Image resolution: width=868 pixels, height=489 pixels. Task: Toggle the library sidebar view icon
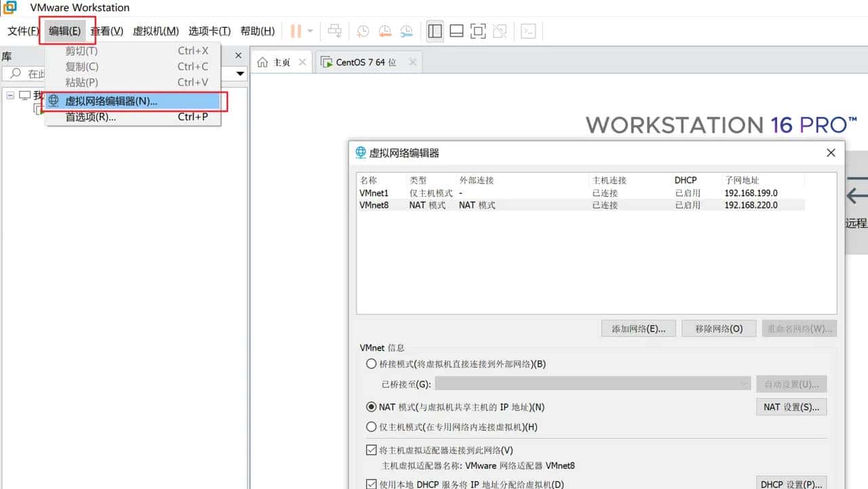coord(435,31)
